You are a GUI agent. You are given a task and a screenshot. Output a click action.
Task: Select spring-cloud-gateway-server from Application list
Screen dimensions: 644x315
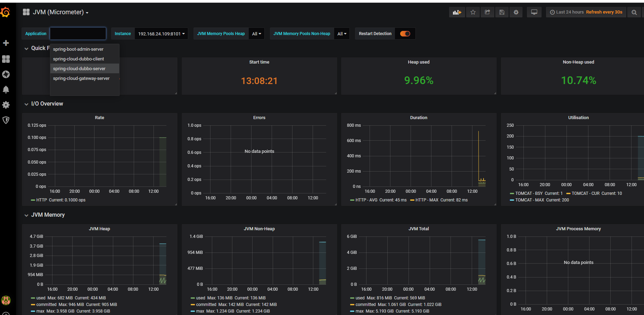85,78
